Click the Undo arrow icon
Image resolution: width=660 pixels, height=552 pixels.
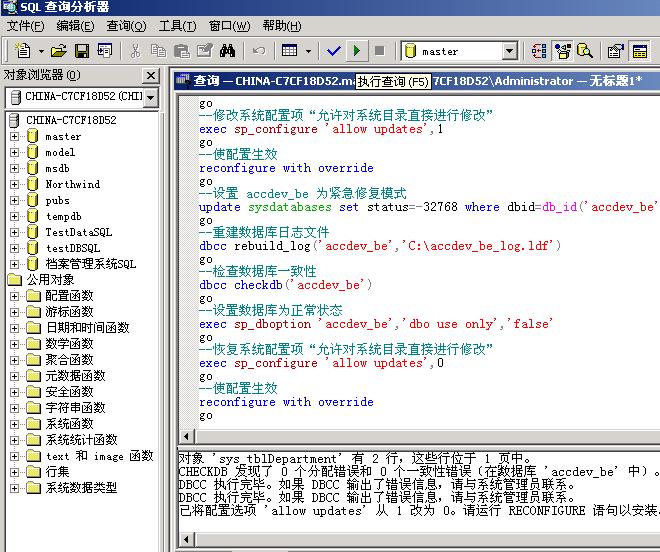tap(259, 51)
